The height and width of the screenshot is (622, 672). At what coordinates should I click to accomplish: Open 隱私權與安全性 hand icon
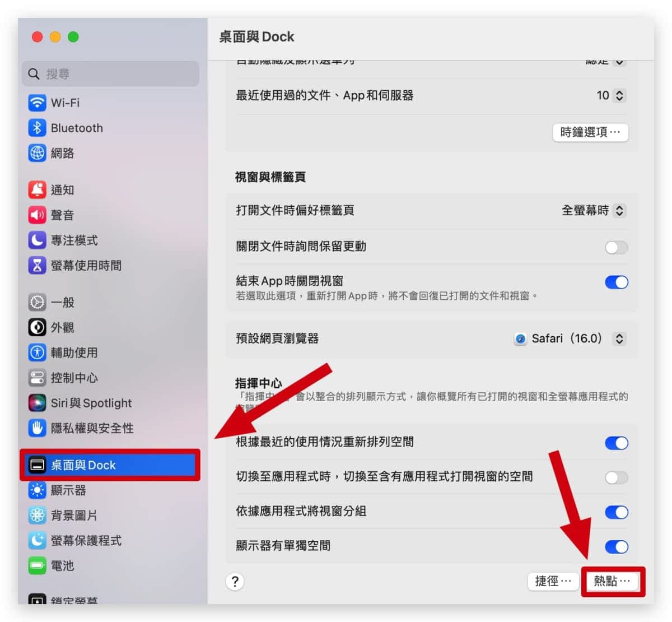tap(37, 428)
